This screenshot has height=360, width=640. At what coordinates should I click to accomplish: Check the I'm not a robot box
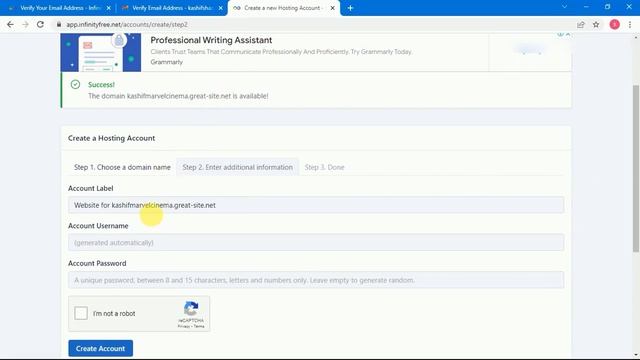pos(81,313)
